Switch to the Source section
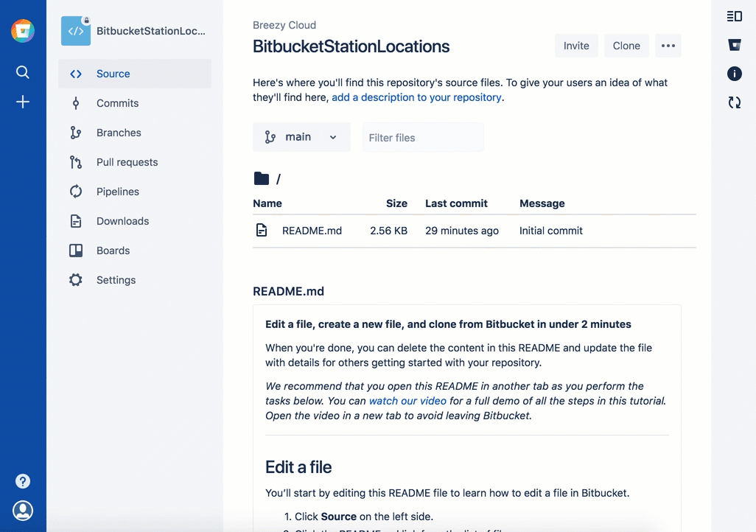The width and height of the screenshot is (756, 532). 112,74
